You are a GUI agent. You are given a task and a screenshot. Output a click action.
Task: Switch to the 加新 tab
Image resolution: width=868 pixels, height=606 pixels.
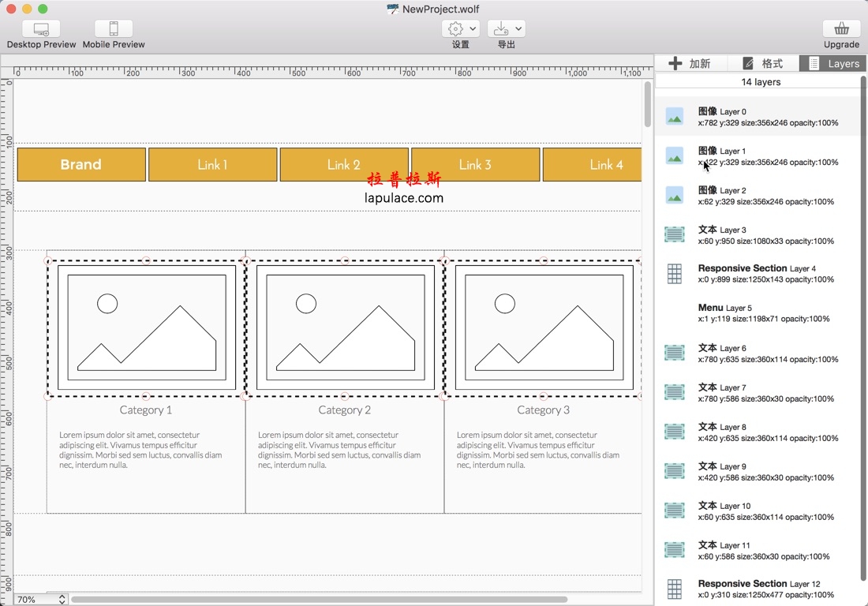pos(690,64)
